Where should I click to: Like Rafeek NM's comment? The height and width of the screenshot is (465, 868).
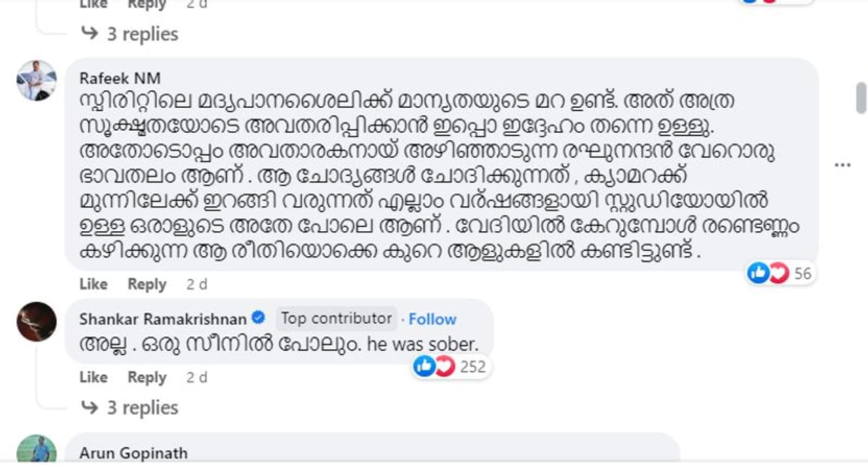point(93,284)
